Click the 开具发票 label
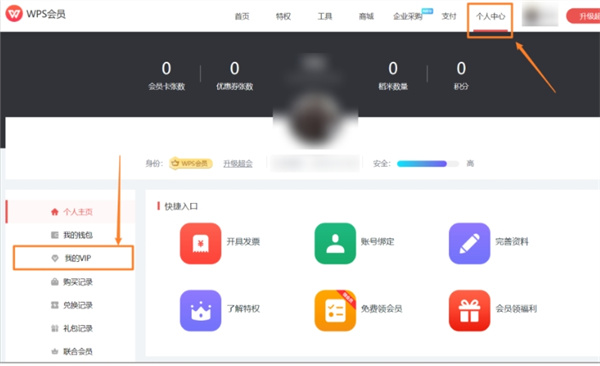This screenshot has width=600, height=366. point(243,242)
